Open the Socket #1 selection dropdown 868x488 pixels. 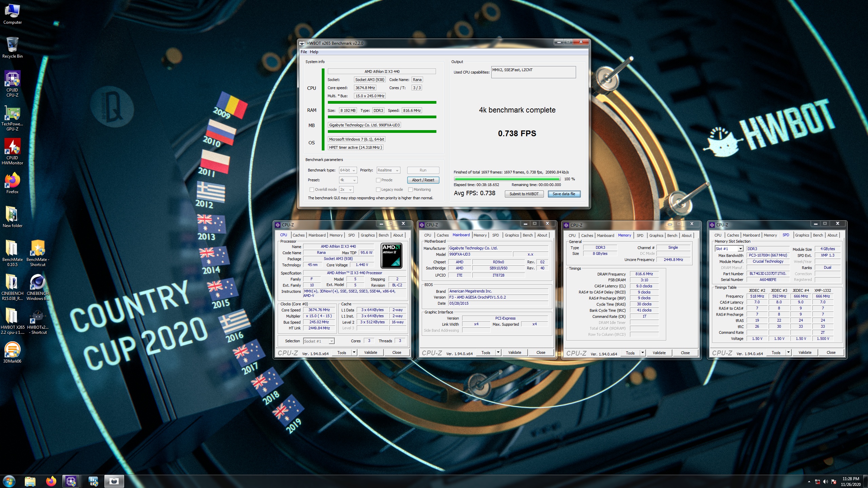319,341
